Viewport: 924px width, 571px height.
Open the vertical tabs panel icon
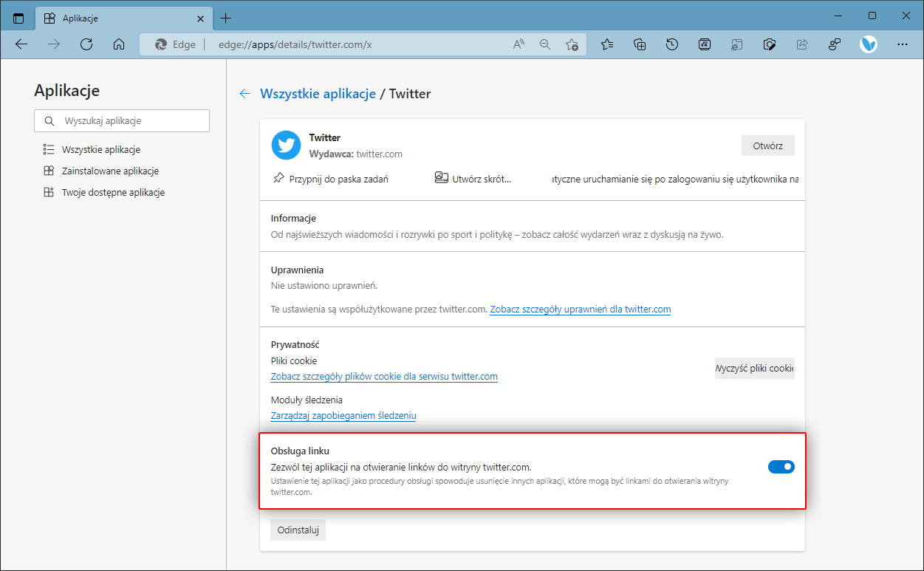pos(18,18)
